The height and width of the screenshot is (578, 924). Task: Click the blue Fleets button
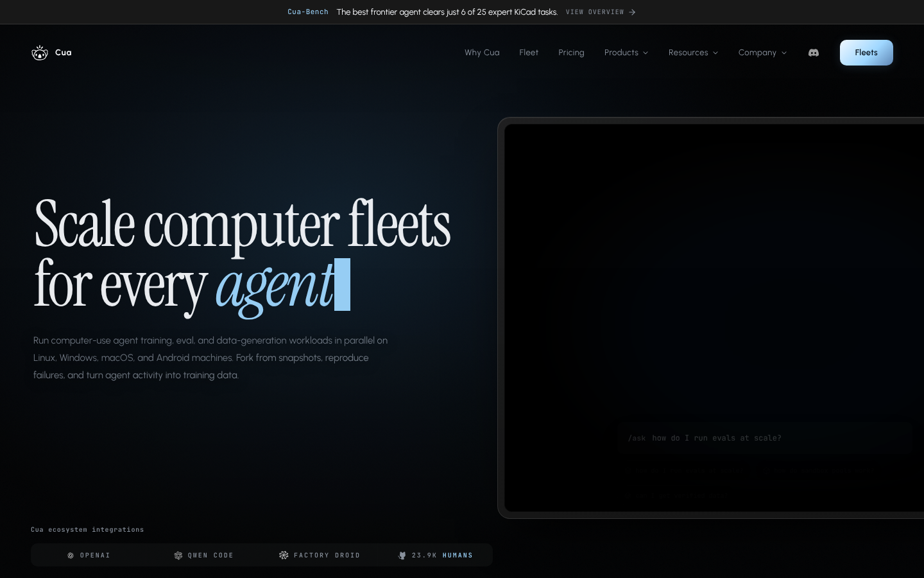pyautogui.click(x=866, y=53)
